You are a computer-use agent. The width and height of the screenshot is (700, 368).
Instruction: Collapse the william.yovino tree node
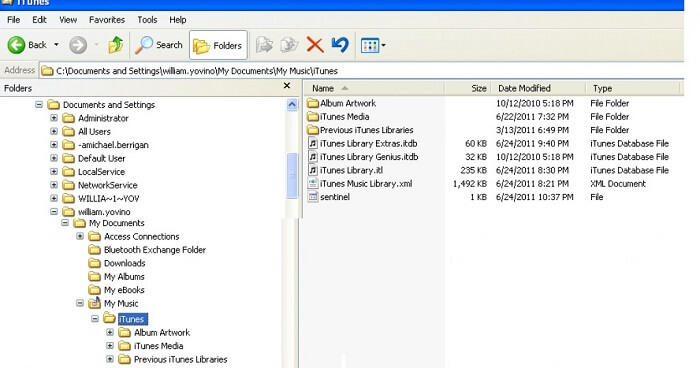tap(54, 212)
